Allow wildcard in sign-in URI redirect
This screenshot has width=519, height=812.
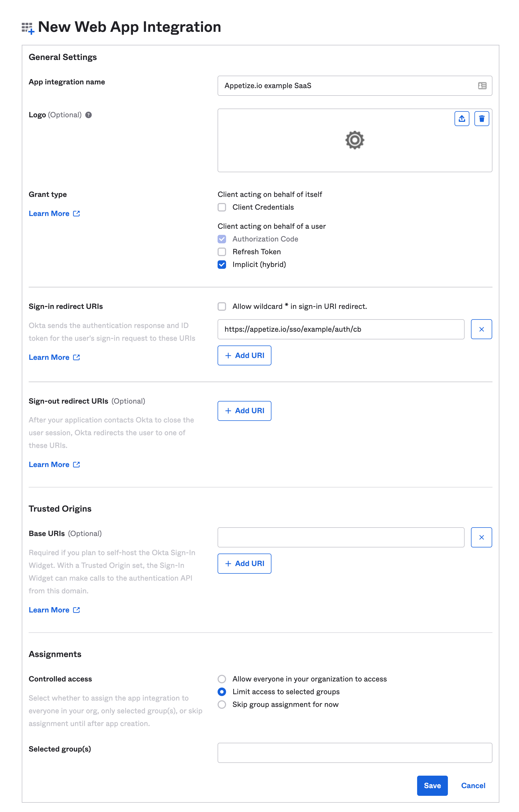[222, 306]
